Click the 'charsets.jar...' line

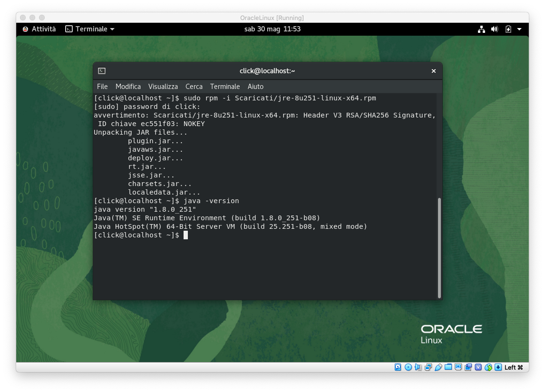159,184
